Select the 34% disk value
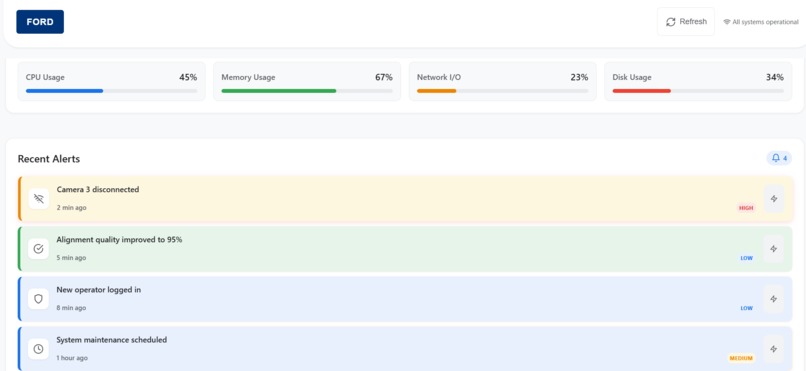 point(775,77)
